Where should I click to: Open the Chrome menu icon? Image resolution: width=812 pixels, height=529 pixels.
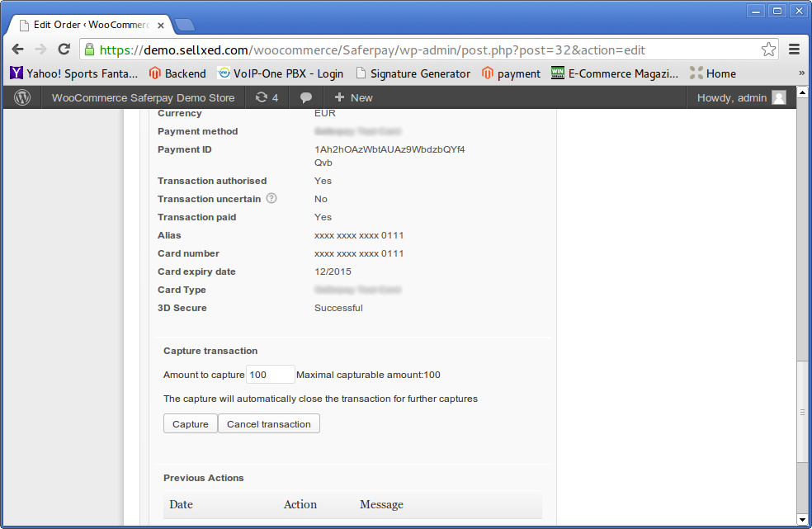click(795, 50)
